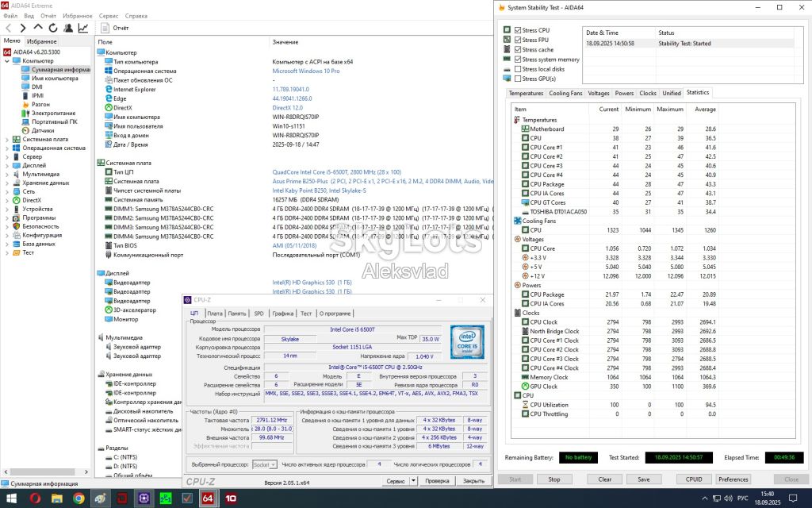Open the Вид menu
This screenshot has width=812, height=508.
coord(29,16)
